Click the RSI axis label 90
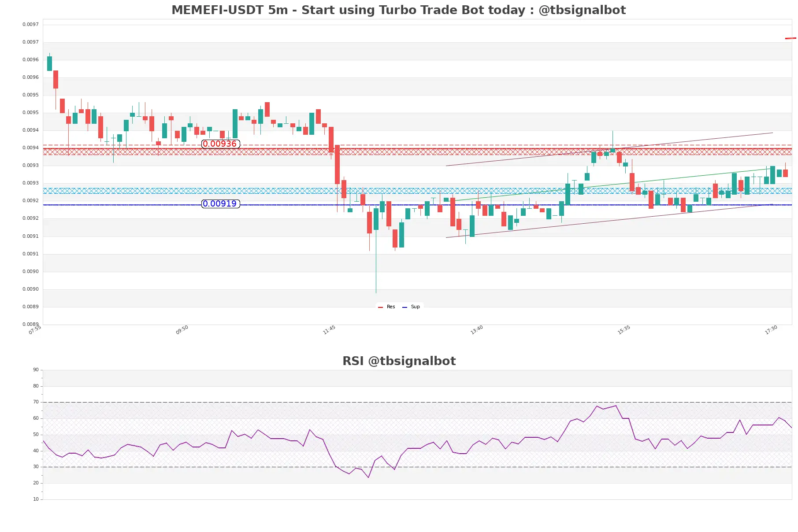 coord(36,370)
